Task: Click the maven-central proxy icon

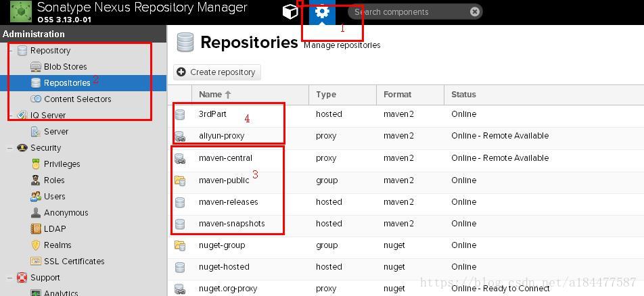Action: click(179, 158)
